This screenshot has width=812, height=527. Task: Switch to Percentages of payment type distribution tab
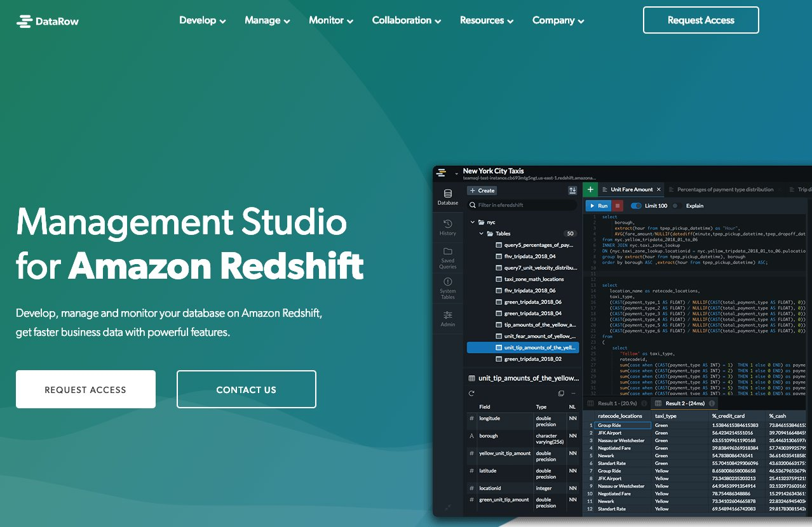coord(725,189)
